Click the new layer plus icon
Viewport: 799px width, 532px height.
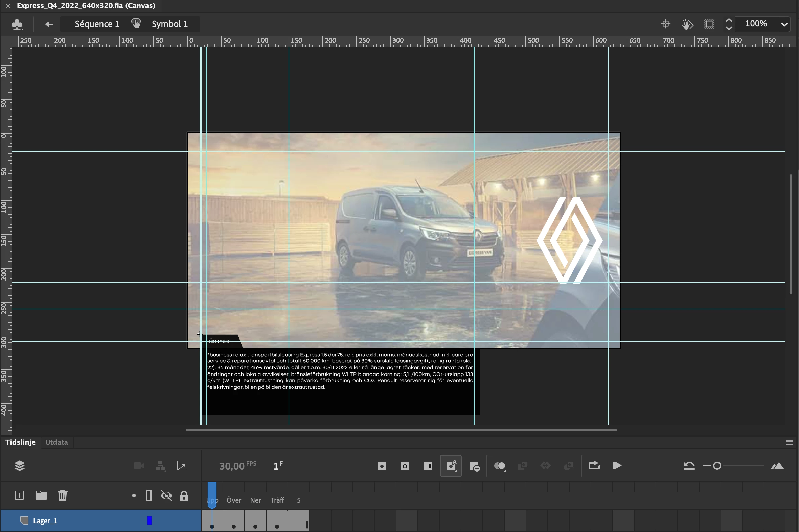[x=19, y=495]
